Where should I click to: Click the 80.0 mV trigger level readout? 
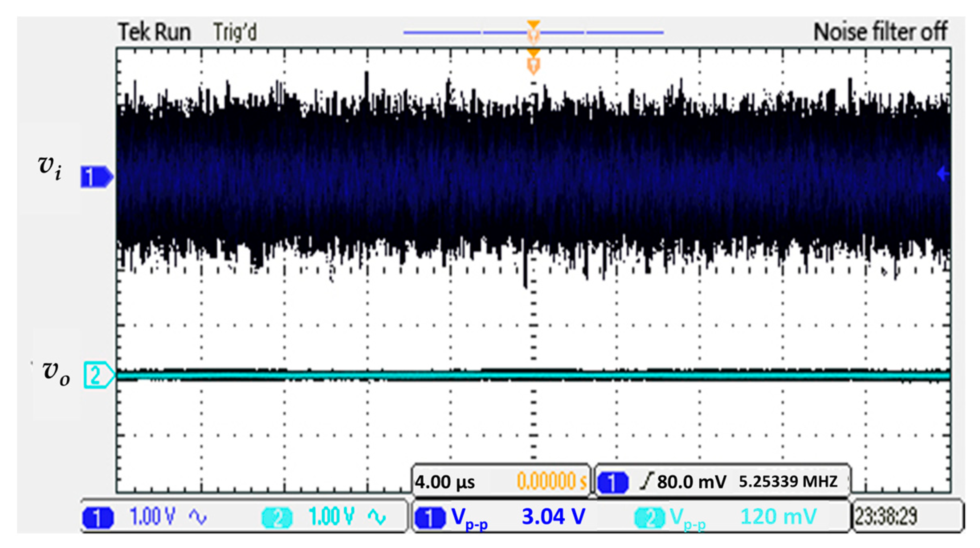coord(691,482)
